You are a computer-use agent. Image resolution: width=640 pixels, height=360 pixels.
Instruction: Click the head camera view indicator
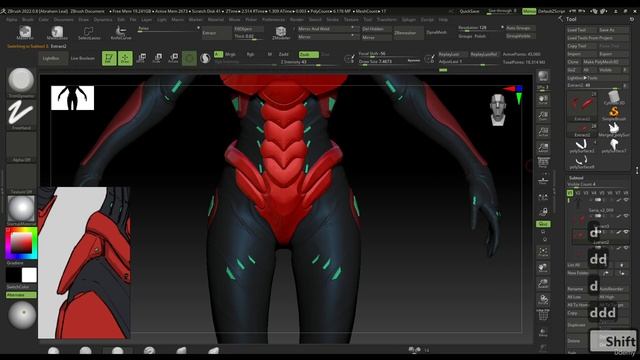pyautogui.click(x=498, y=109)
